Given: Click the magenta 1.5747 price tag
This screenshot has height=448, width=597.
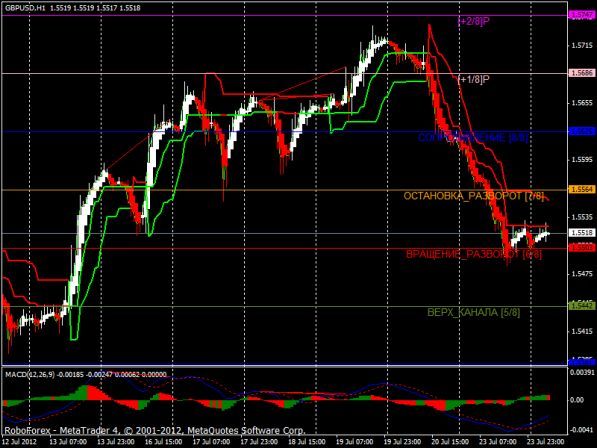Looking at the screenshot, I should pyautogui.click(x=582, y=15).
